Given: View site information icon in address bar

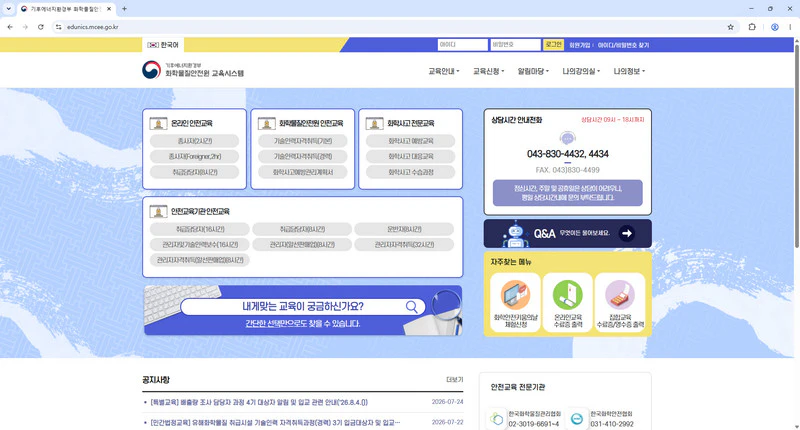Looking at the screenshot, I should coord(59,27).
